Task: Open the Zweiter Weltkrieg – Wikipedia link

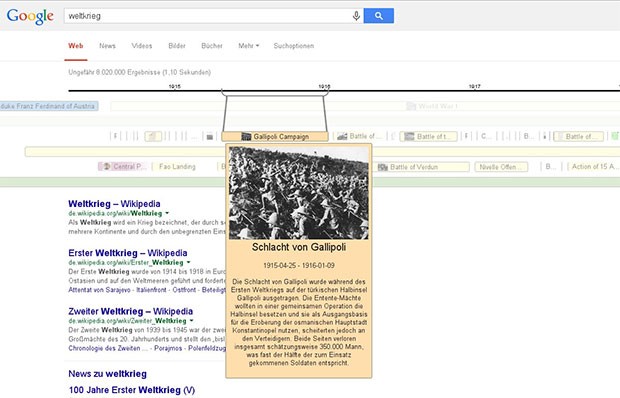Action: (130, 311)
